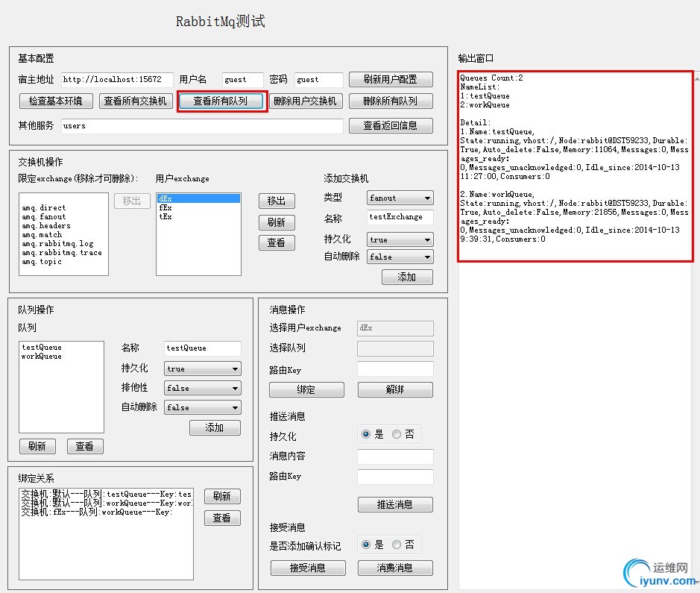Click the 推送消息 button
700x593 pixels.
pos(396,504)
